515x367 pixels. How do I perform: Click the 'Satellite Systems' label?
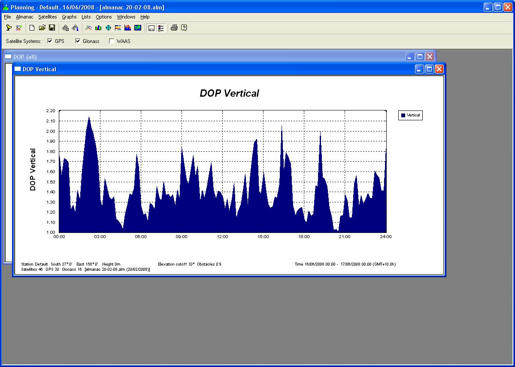(x=23, y=41)
